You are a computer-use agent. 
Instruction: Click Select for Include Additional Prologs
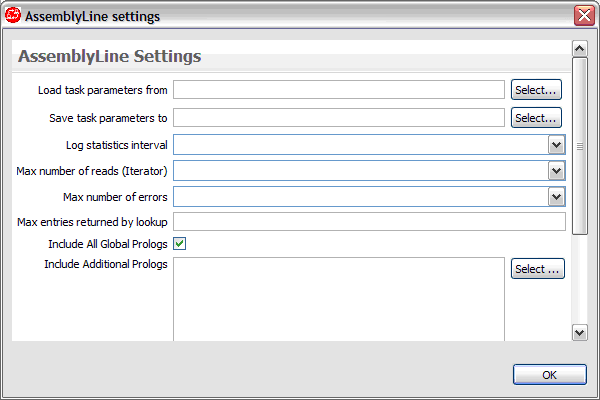coord(538,269)
